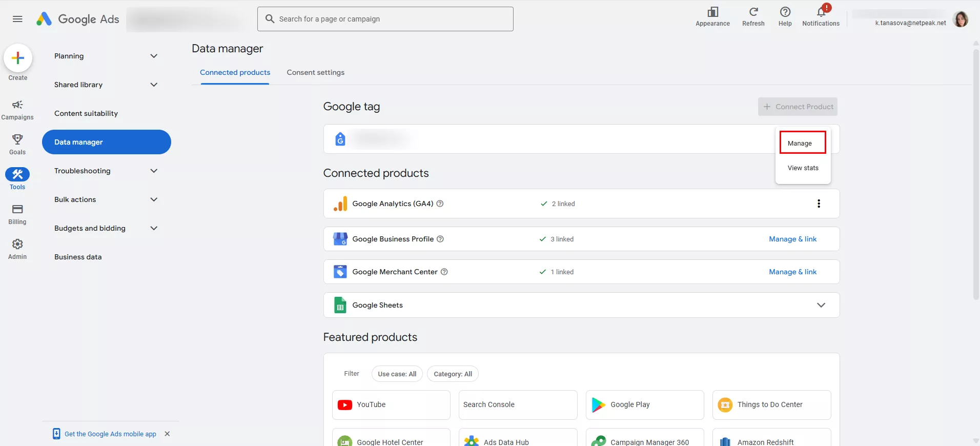Expand the Google Sheets row
The height and width of the screenshot is (446, 980).
[821, 305]
